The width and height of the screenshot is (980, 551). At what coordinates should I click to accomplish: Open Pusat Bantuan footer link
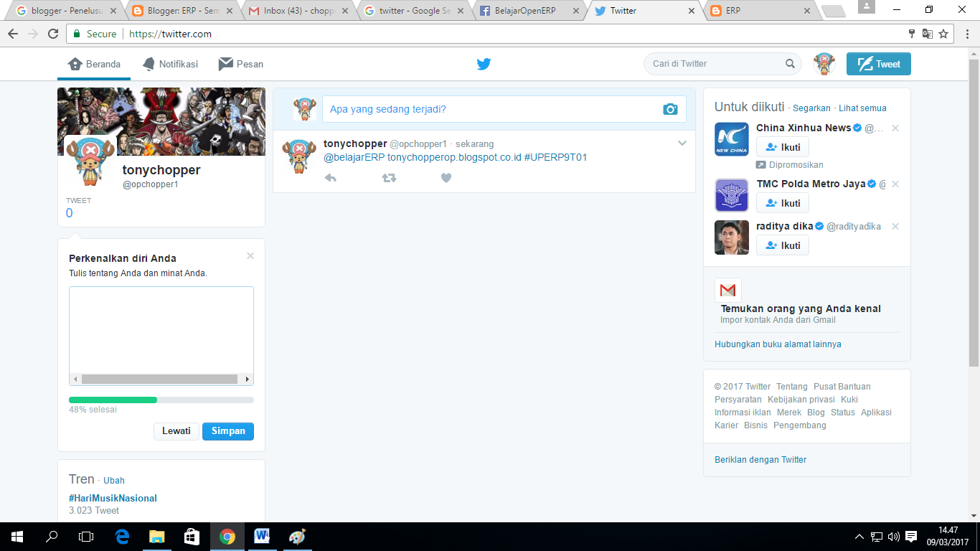click(x=842, y=387)
